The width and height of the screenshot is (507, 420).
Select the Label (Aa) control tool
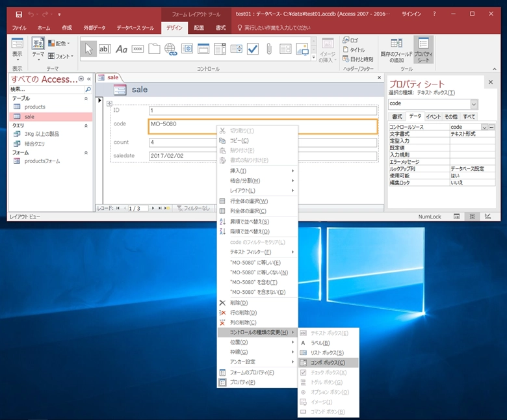tap(122, 49)
